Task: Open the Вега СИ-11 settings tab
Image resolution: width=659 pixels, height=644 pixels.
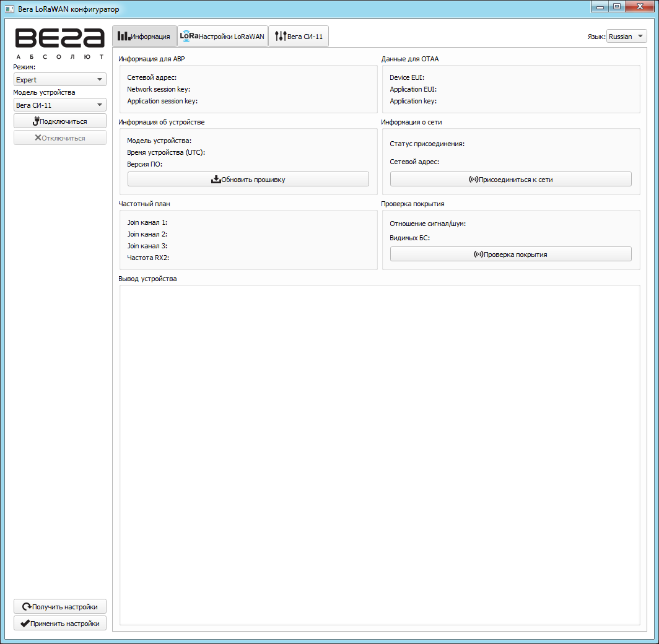Action: coord(299,37)
